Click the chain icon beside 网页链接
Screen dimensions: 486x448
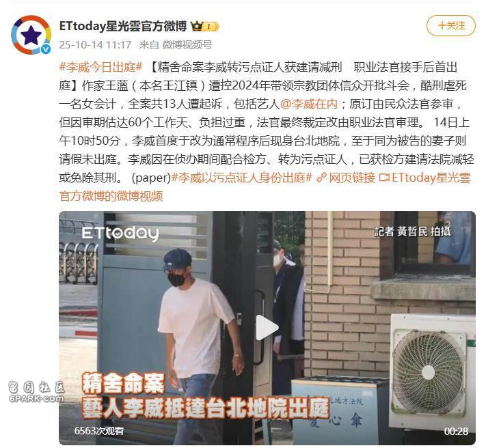pyautogui.click(x=322, y=178)
